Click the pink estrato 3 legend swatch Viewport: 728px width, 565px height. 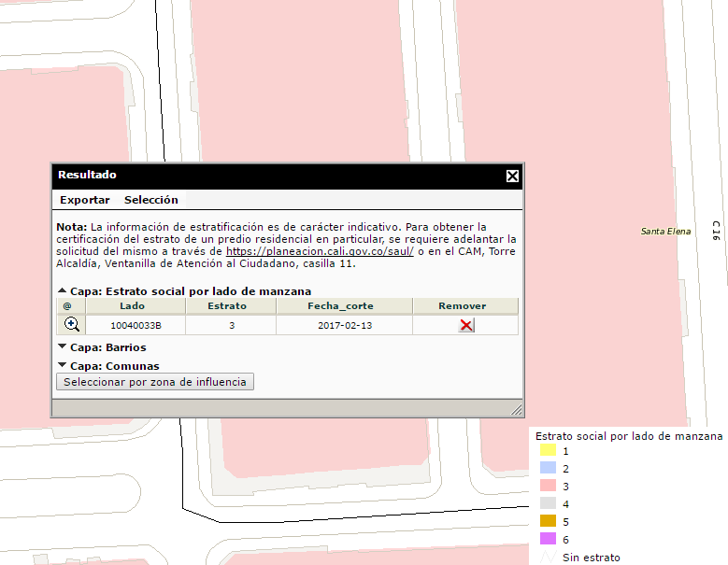pos(548,487)
